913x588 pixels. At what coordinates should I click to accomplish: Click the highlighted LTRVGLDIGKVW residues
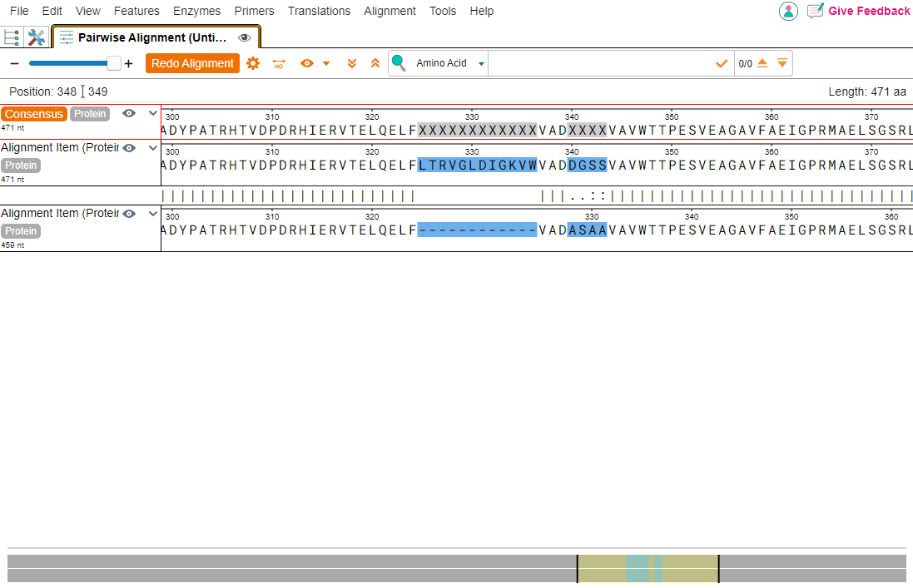[477, 166]
